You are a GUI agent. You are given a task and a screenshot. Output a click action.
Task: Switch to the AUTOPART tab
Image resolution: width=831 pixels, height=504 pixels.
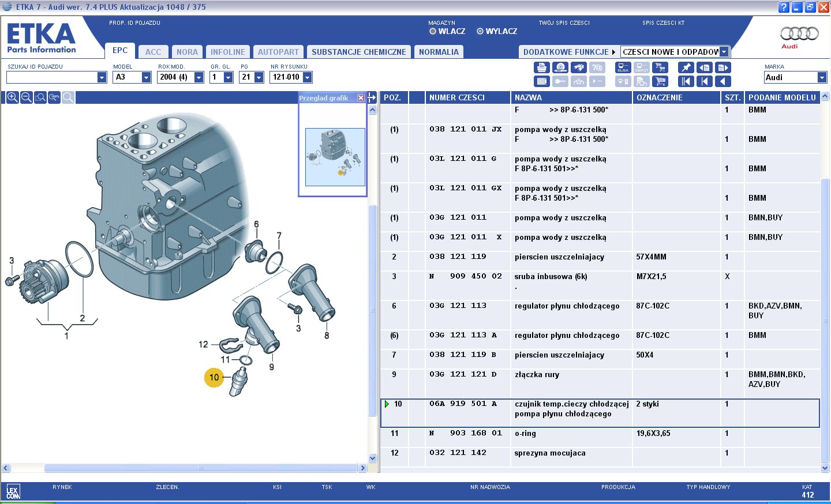coord(278,52)
